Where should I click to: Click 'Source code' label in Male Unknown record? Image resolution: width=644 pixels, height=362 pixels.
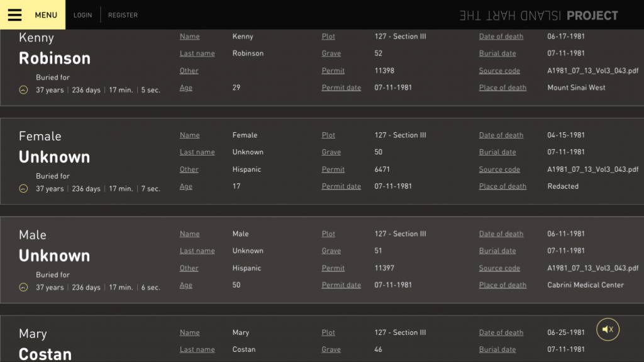(499, 268)
